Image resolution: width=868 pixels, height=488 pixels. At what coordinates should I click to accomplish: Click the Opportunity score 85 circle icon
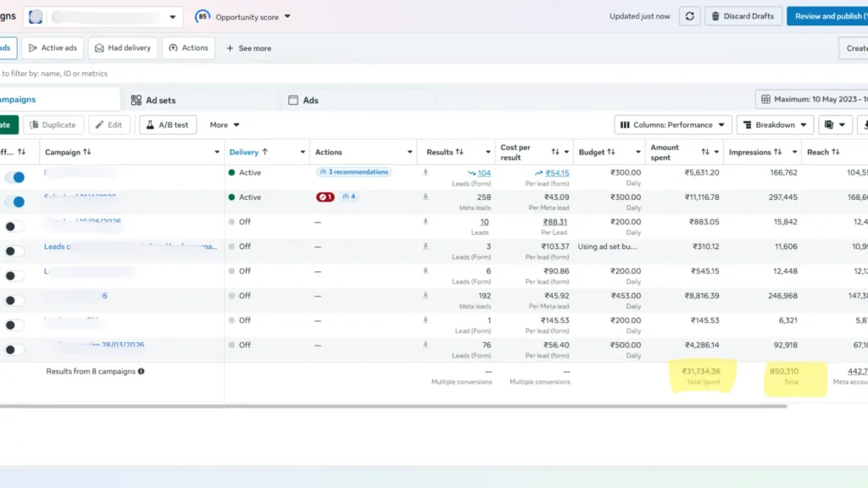tap(203, 16)
